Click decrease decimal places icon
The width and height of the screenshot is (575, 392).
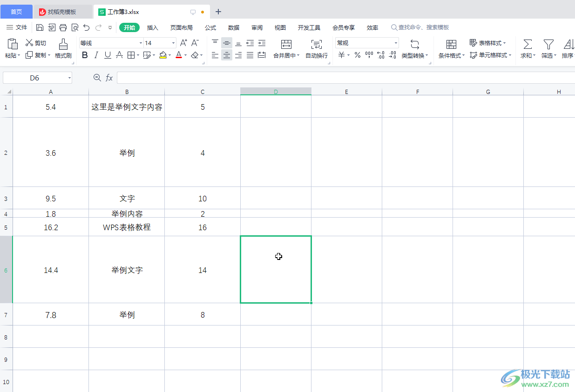[392, 55]
